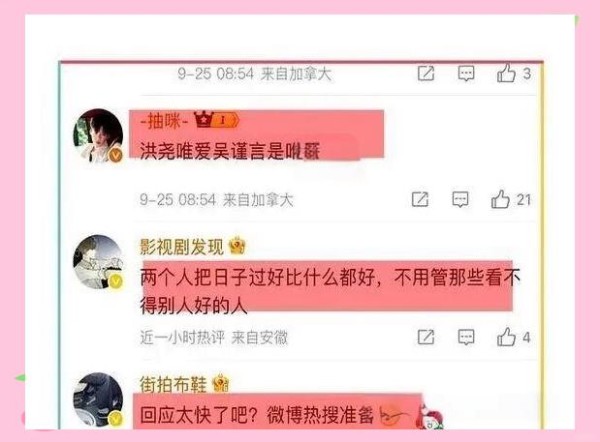Viewport: 600px width, 442px height.
Task: Share the -抽咪- comment via the forward icon
Action: (x=420, y=199)
